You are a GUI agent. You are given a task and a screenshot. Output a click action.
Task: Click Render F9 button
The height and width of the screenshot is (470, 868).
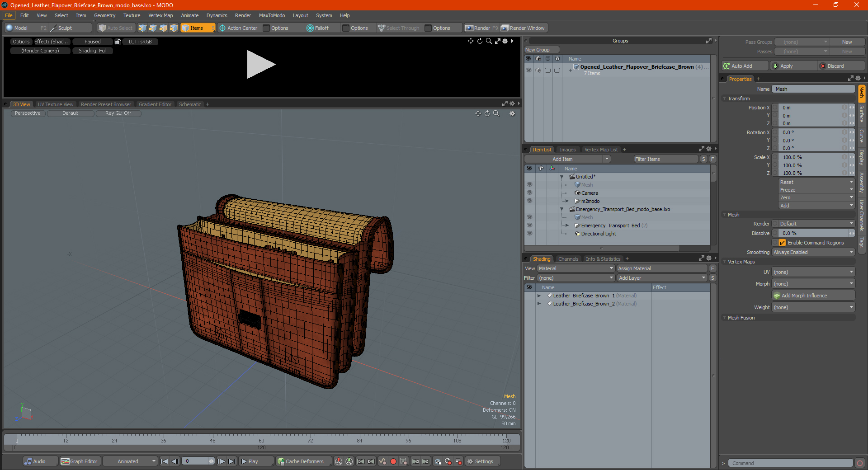pyautogui.click(x=481, y=28)
